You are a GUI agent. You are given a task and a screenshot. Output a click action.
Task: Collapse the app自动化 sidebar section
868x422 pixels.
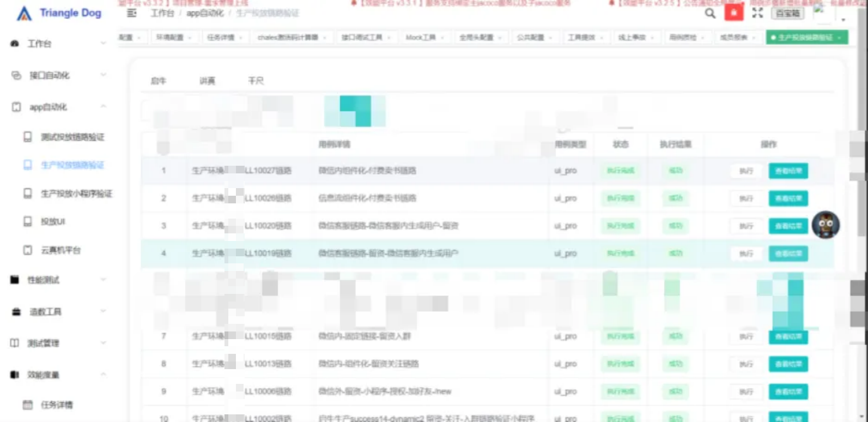[103, 107]
